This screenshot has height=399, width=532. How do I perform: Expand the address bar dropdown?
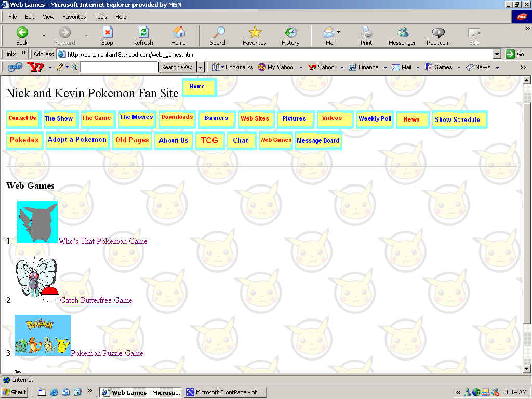[x=497, y=54]
